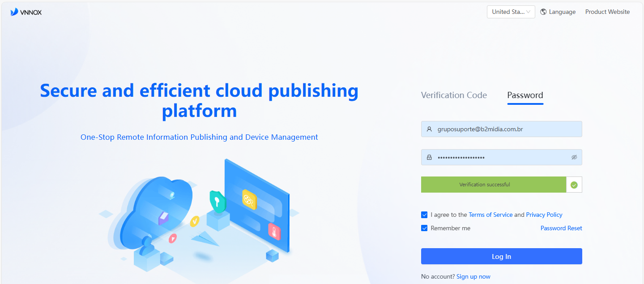Uncheck the agree to Terms checkbox

pyautogui.click(x=425, y=215)
